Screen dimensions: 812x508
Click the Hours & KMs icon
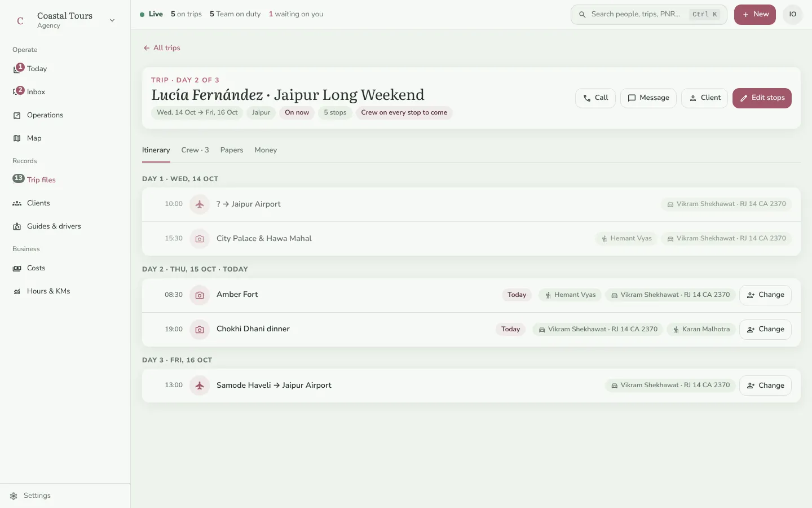tap(17, 291)
